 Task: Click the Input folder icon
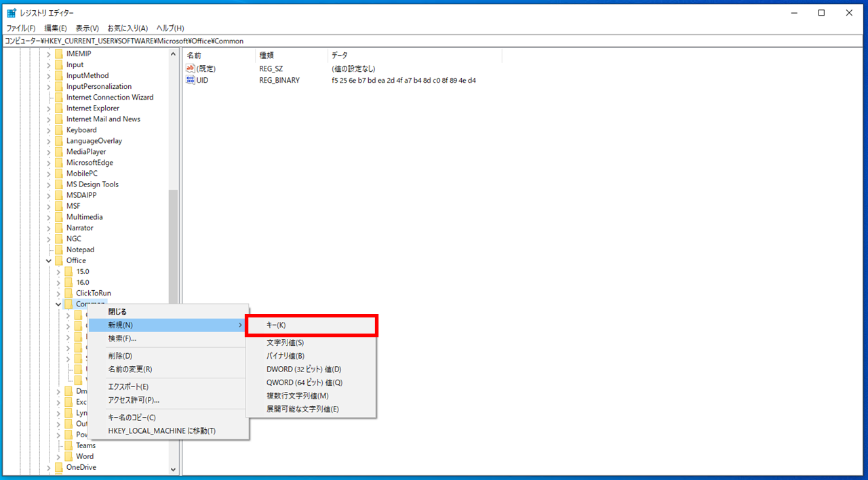(59, 65)
